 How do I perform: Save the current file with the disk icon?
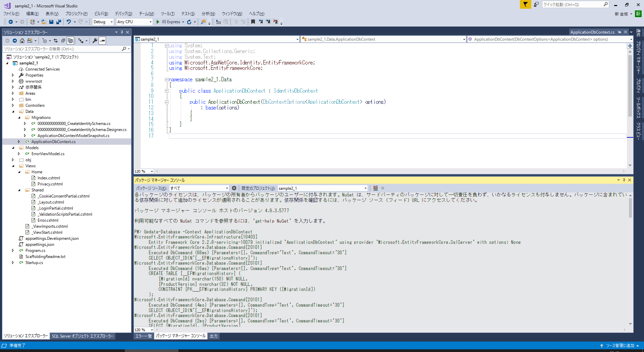coord(51,22)
